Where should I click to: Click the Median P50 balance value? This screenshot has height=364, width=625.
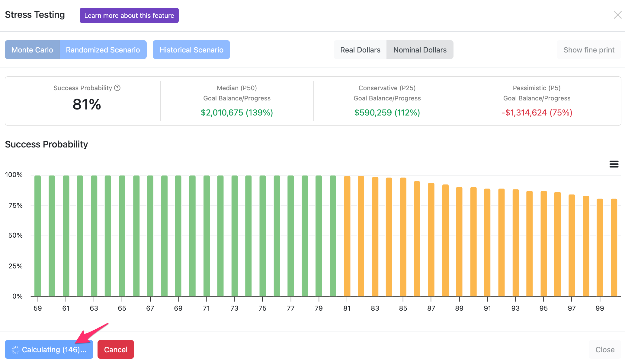(x=237, y=112)
